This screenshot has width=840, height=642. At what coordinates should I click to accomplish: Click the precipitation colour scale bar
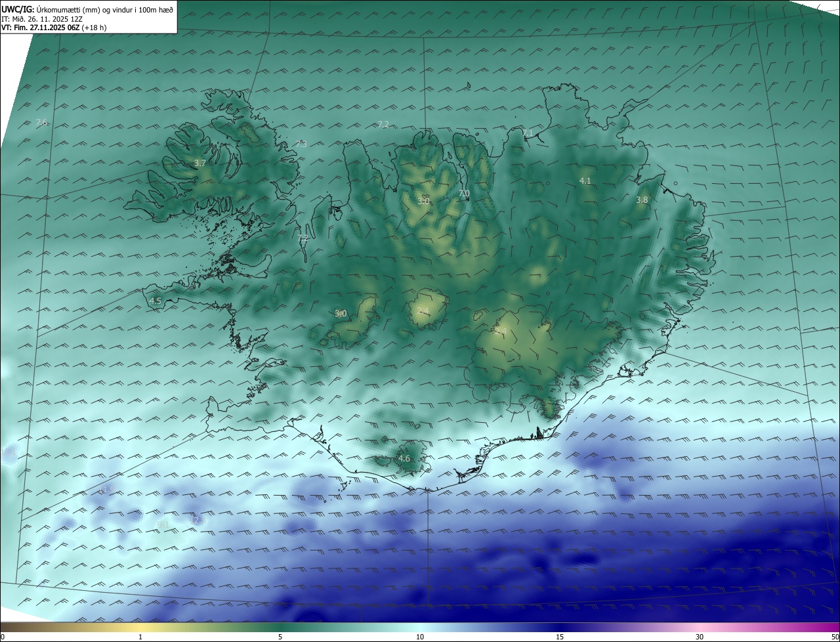tap(420, 628)
